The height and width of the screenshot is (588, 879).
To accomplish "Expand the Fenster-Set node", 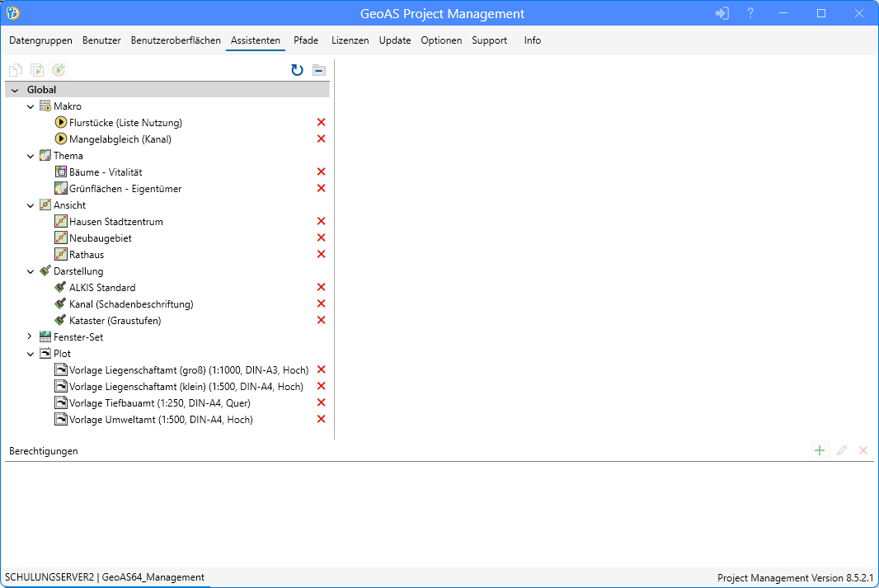I will [x=31, y=337].
